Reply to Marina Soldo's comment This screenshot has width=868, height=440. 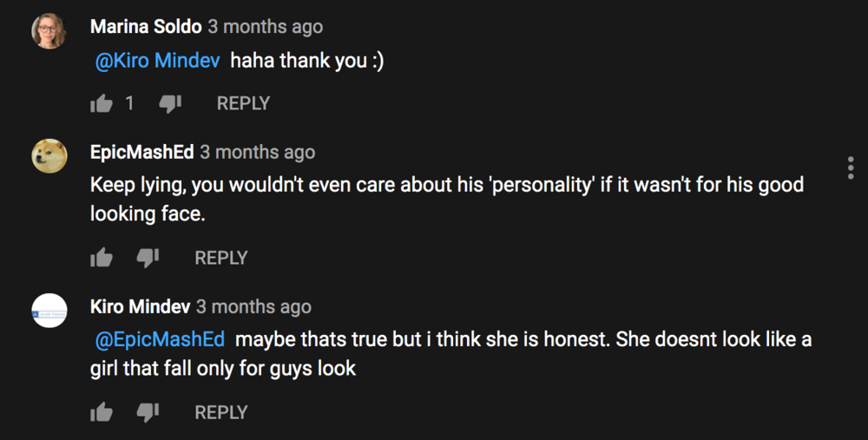click(x=243, y=103)
